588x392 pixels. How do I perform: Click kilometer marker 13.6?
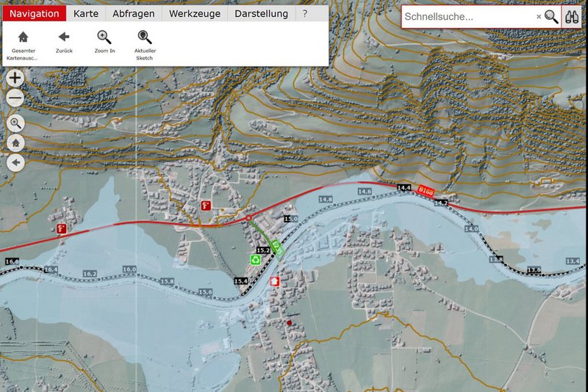click(x=534, y=270)
